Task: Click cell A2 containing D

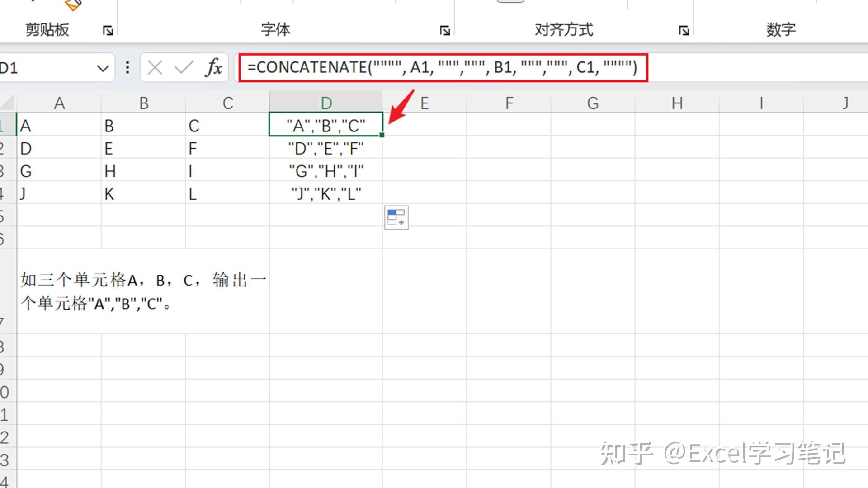Action: point(59,148)
